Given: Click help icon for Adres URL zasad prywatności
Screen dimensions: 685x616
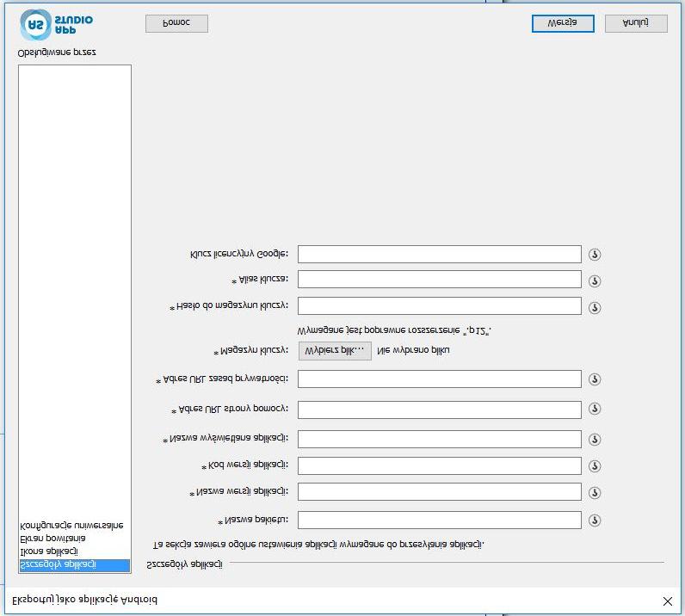Looking at the screenshot, I should (594, 379).
